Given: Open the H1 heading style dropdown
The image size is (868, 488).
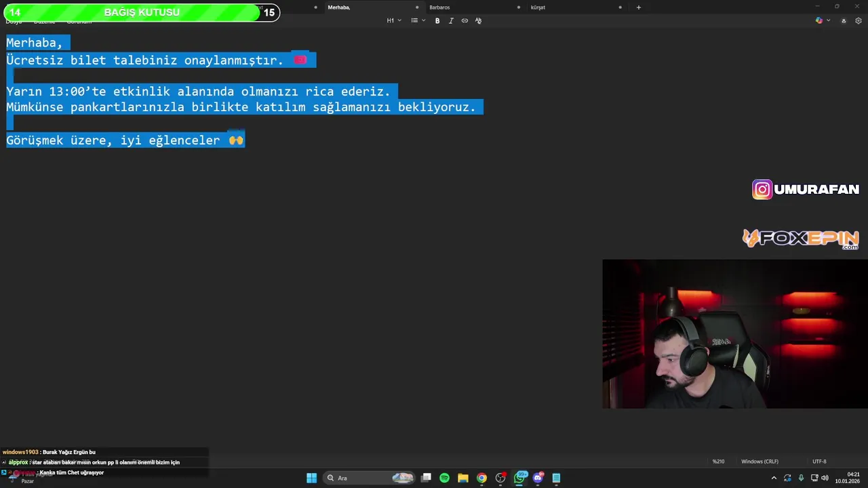Looking at the screenshot, I should click(x=394, y=20).
